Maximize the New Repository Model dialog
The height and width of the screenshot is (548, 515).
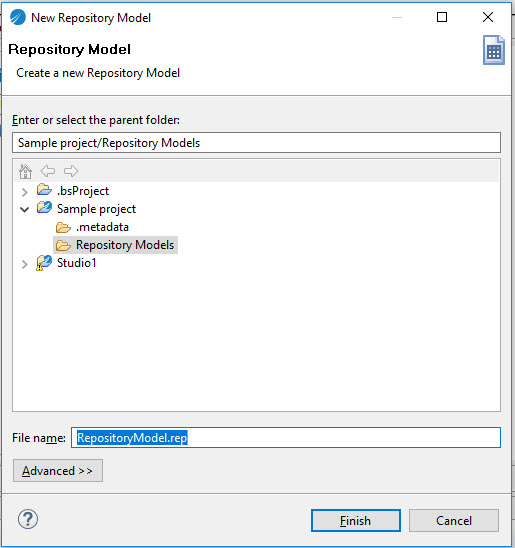coord(442,17)
